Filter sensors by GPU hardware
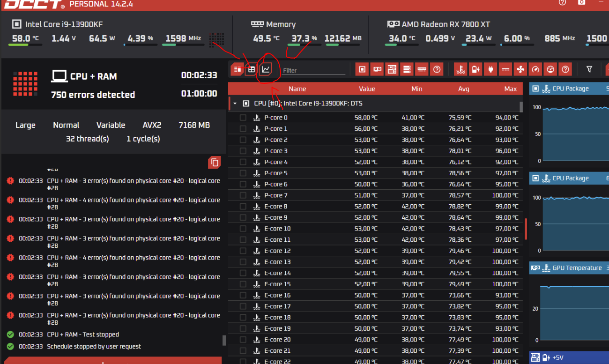 pos(377,69)
